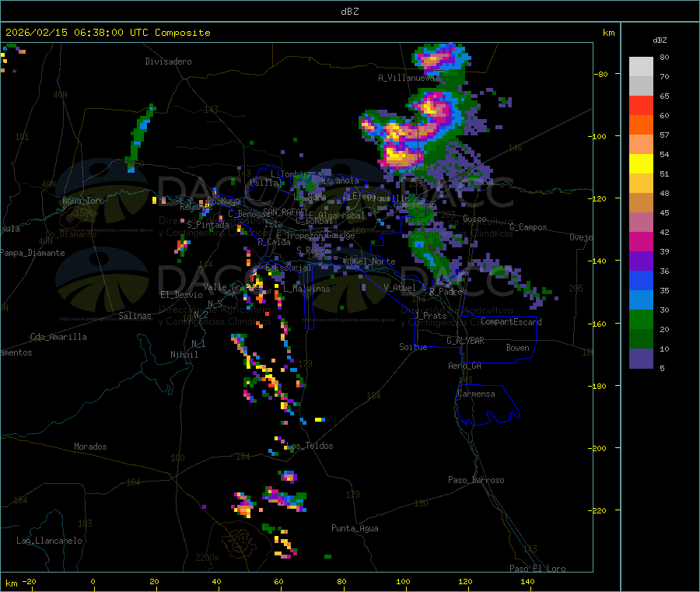
Task: Click the S_Pintada location label
Action: [208, 225]
